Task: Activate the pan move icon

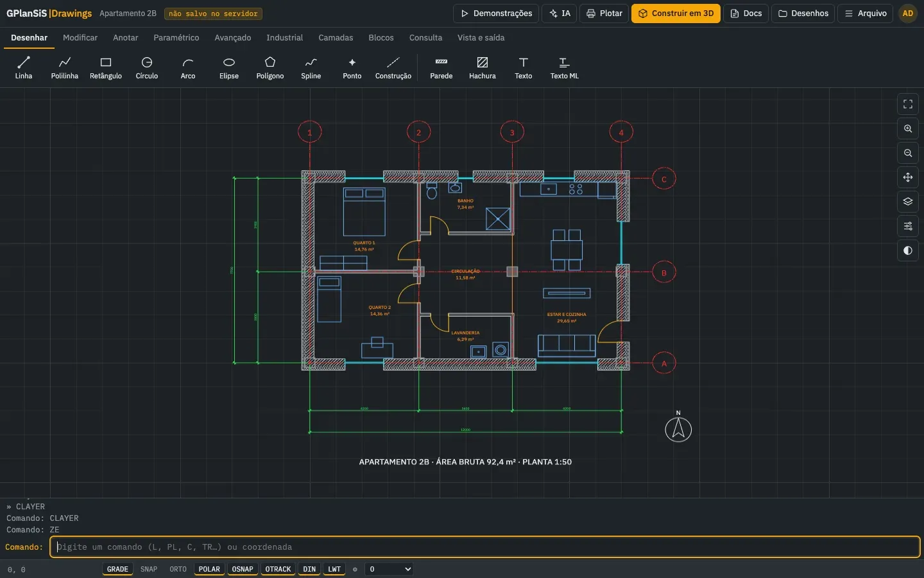Action: click(x=908, y=177)
